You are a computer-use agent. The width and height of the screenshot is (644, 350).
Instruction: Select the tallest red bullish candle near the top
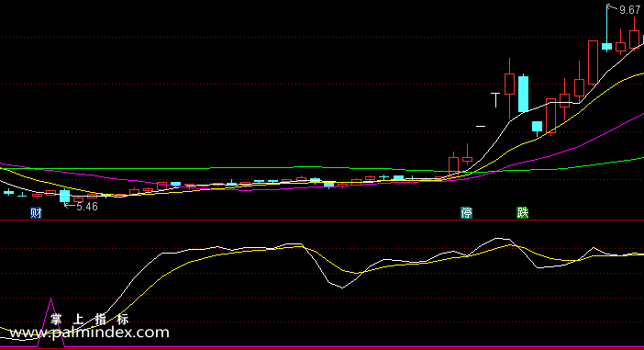[x=593, y=62]
